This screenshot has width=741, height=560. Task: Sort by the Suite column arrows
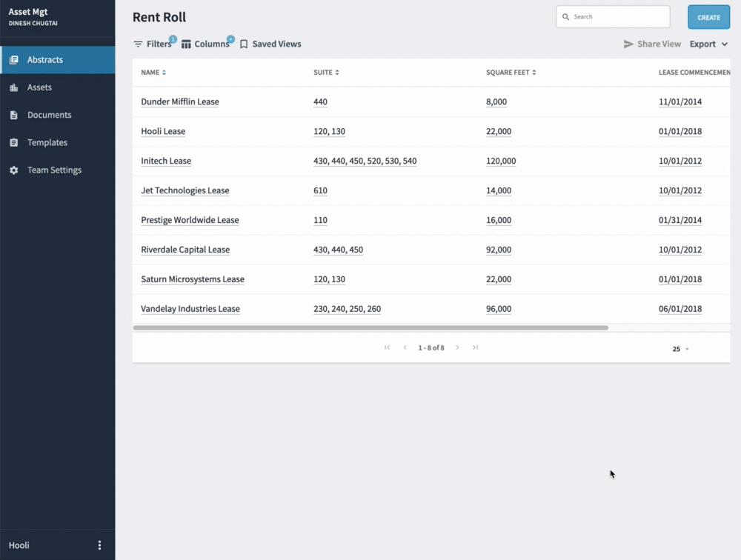(x=337, y=73)
